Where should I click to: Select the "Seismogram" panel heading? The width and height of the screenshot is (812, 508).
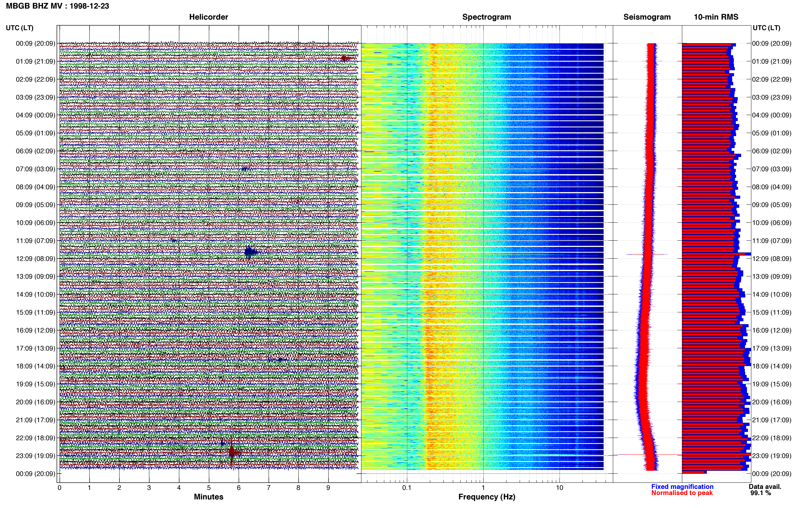pos(647,17)
